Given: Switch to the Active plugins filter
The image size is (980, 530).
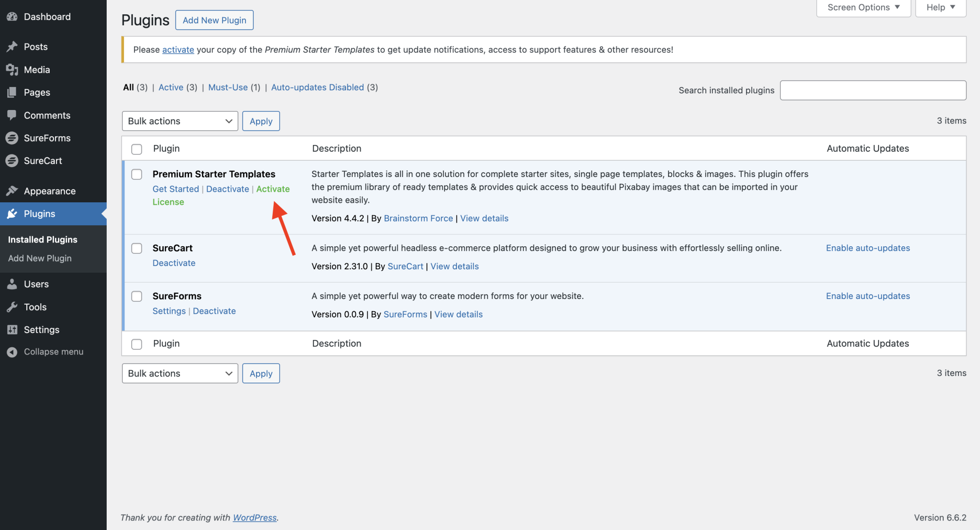Looking at the screenshot, I should click(171, 87).
